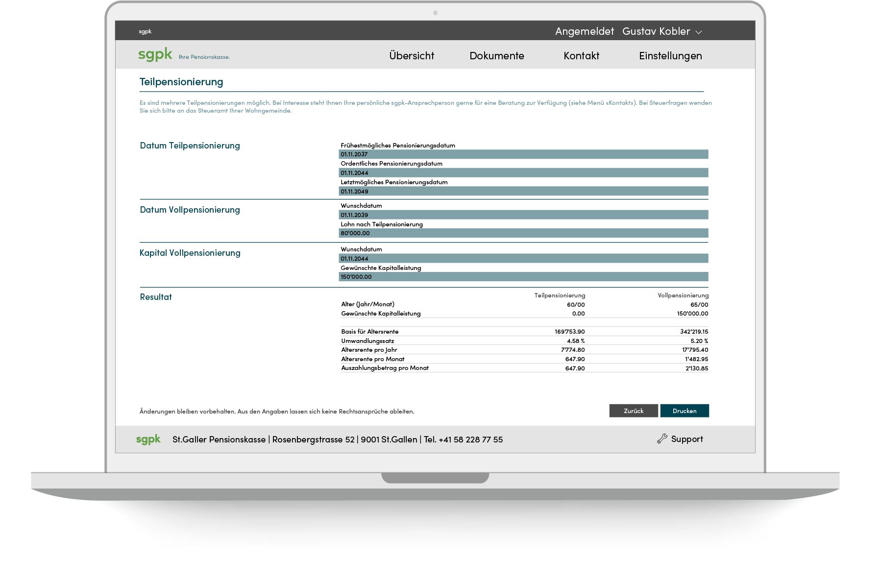
Task: Click the Ordentliches Pensionierungsdatum field
Action: (523, 173)
